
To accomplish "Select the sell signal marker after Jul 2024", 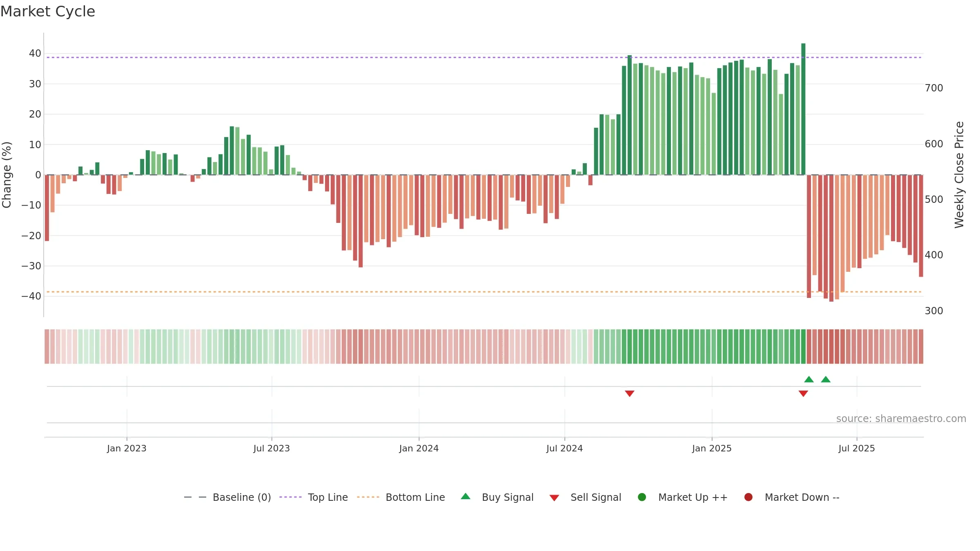I will click(x=630, y=393).
